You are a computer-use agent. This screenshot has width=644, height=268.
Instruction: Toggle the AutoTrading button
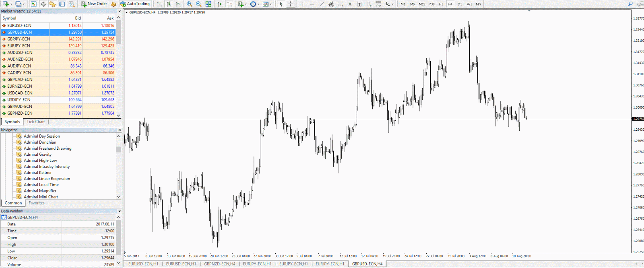pos(135,4)
